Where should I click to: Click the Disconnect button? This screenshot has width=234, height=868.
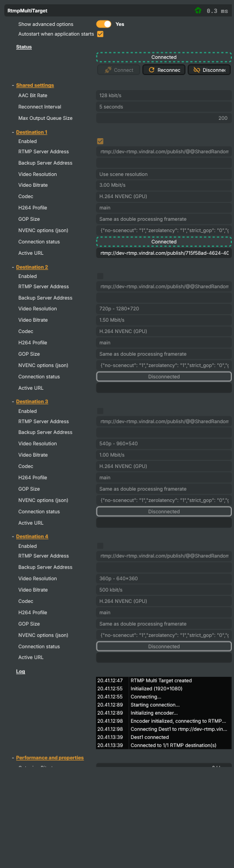[209, 70]
